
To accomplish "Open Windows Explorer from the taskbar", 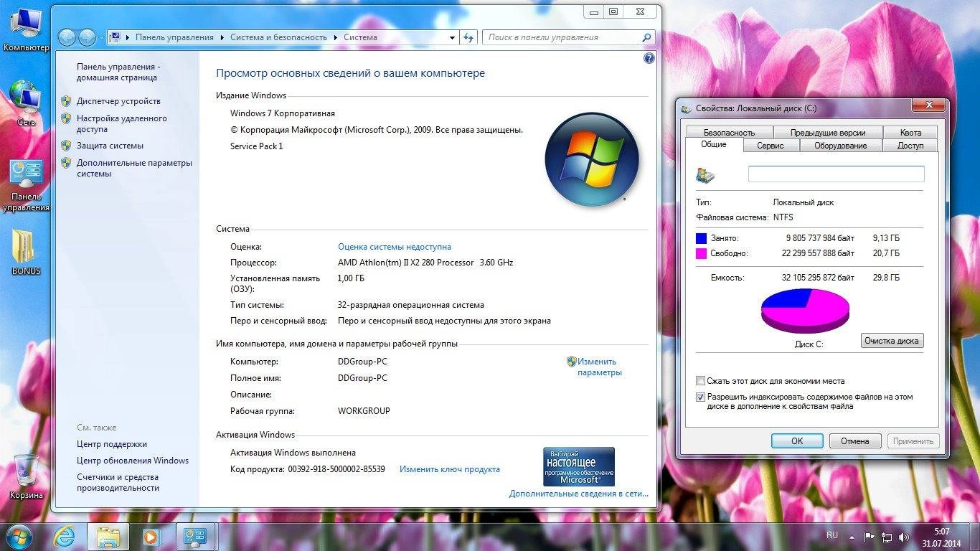I will [108, 537].
